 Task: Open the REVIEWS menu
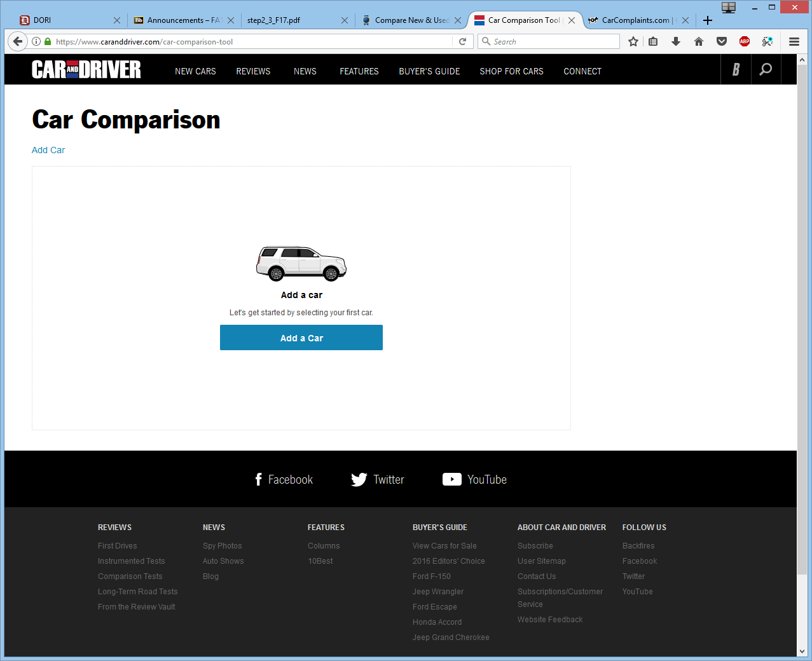pos(253,71)
